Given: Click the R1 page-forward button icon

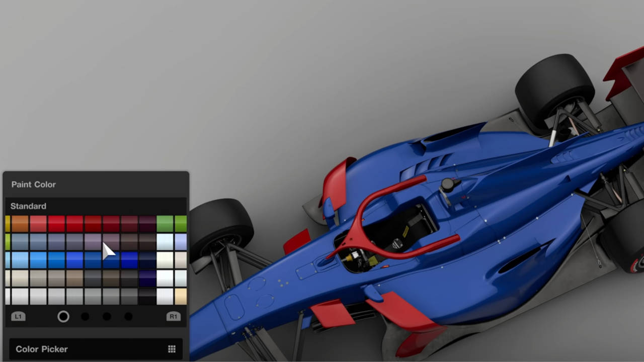Looking at the screenshot, I should (174, 316).
